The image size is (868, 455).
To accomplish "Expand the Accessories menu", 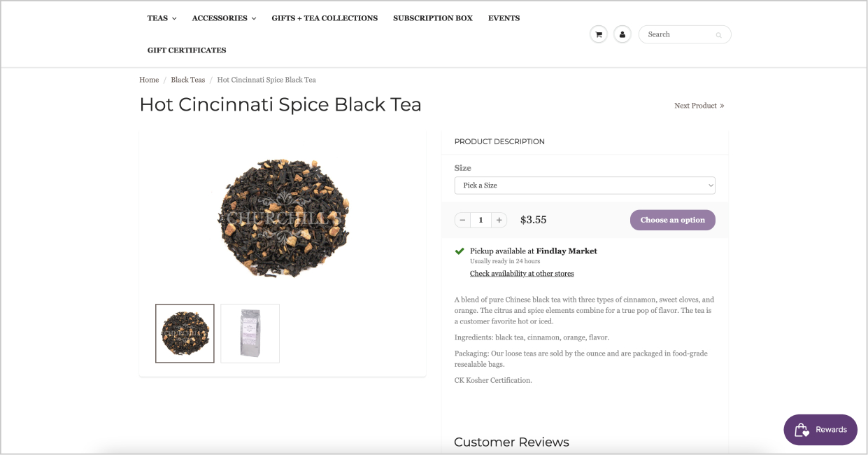I will [224, 18].
